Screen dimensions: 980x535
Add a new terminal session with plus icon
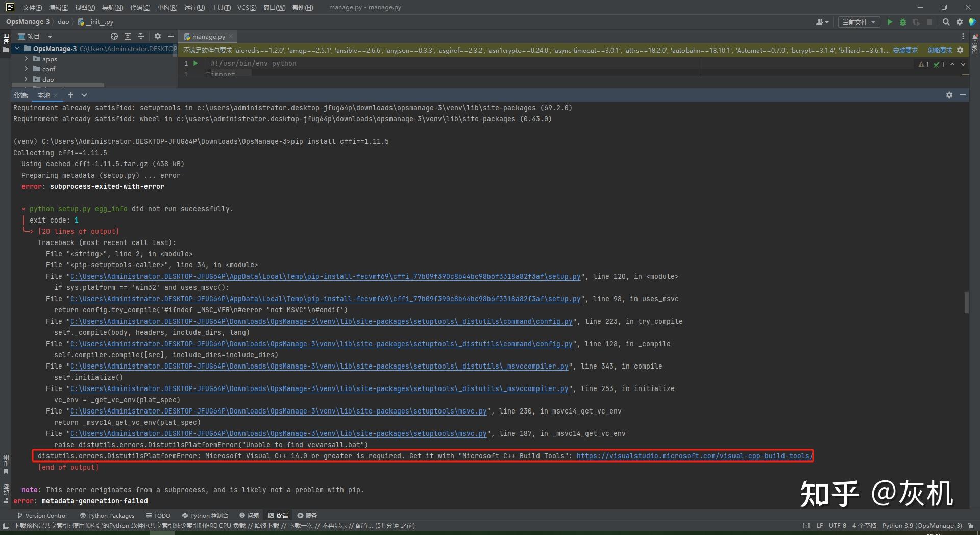pos(70,95)
